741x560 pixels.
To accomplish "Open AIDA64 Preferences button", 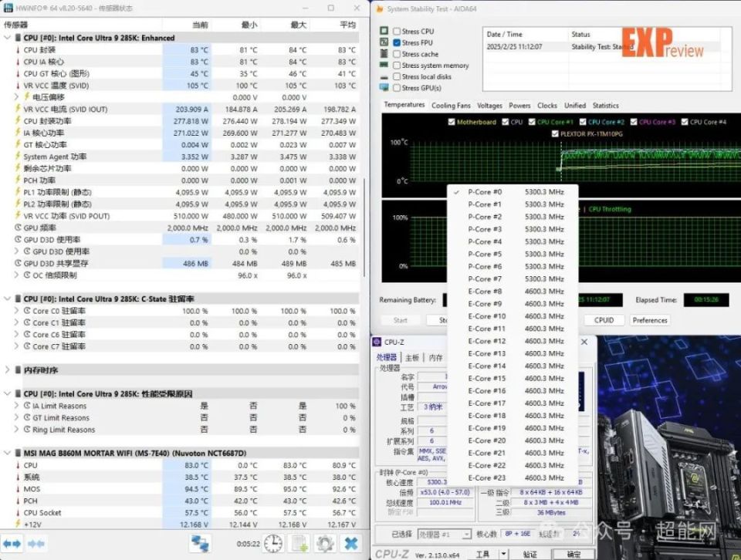I will [650, 320].
